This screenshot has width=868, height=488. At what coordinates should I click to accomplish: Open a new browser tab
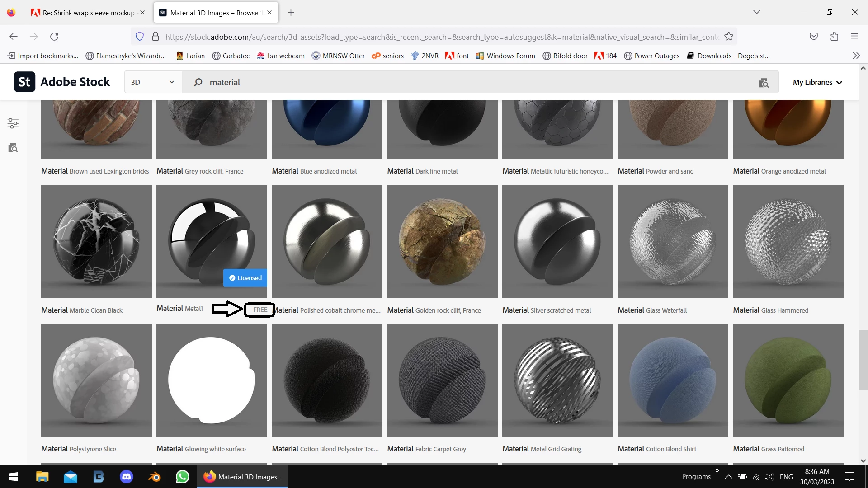(x=291, y=13)
